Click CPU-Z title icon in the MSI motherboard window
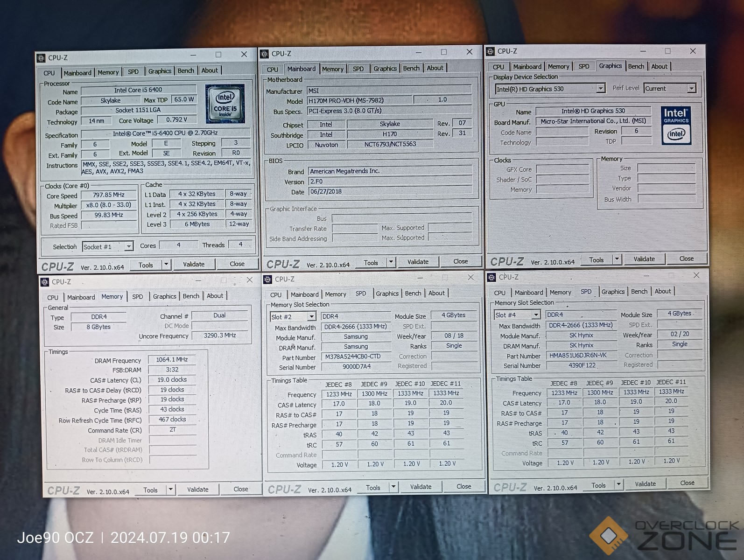The width and height of the screenshot is (744, 560). click(264, 54)
